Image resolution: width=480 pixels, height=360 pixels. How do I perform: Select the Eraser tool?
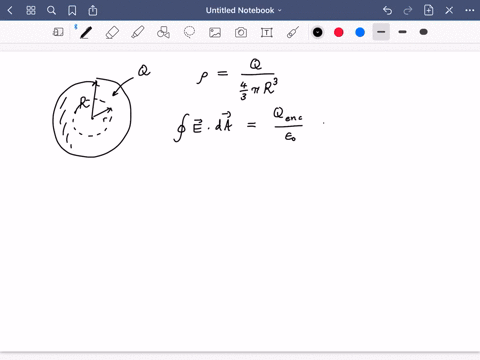click(x=112, y=32)
